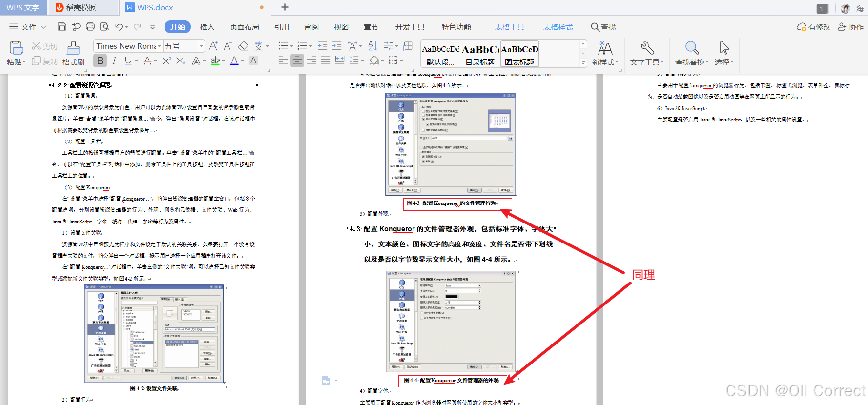The image size is (868, 405).
Task: Apply distributed alignment
Action: [x=340, y=61]
